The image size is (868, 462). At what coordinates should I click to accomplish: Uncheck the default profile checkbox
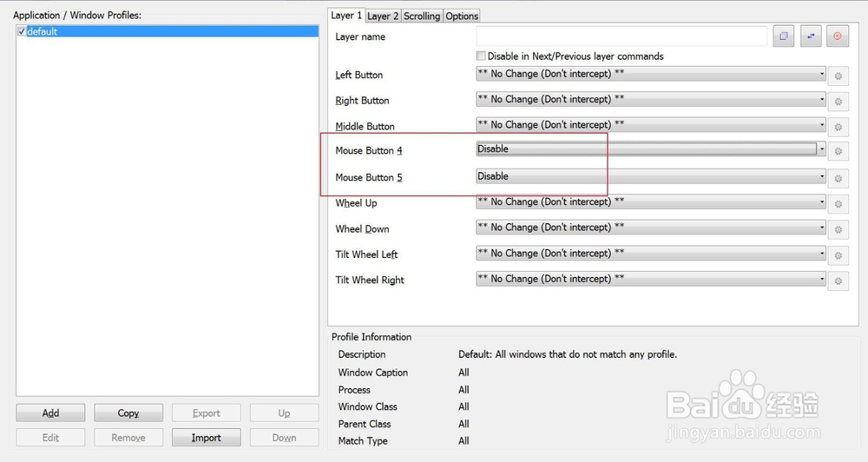click(22, 31)
